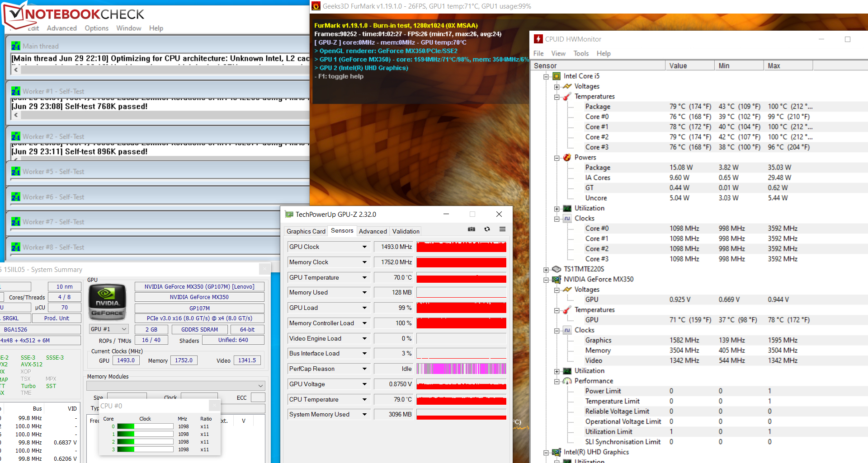Switch to Advanced tab in GPU-Z
The image size is (868, 463).
click(x=373, y=231)
